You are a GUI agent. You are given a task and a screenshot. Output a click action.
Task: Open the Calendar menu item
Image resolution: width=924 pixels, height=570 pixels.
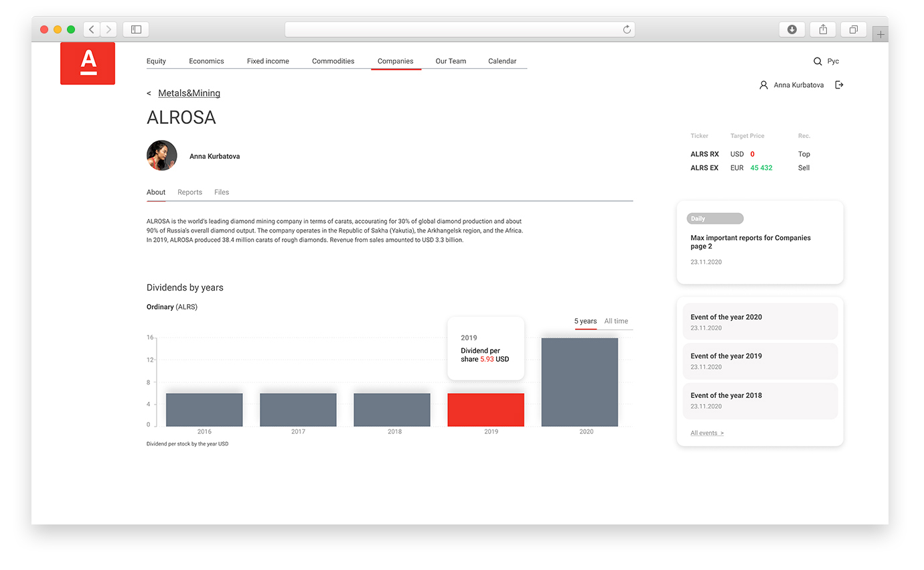[502, 61]
